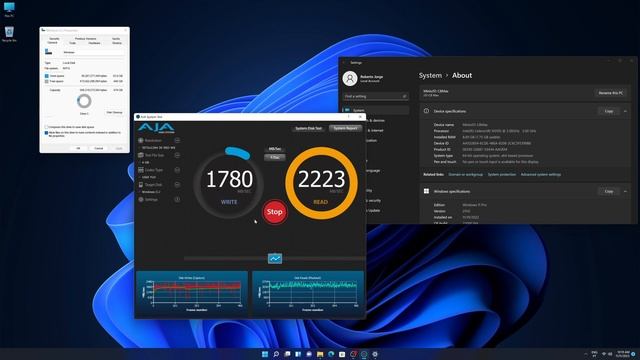This screenshot has height=360, width=640.
Task: Switch units to F/Sec
Action: 275,157
